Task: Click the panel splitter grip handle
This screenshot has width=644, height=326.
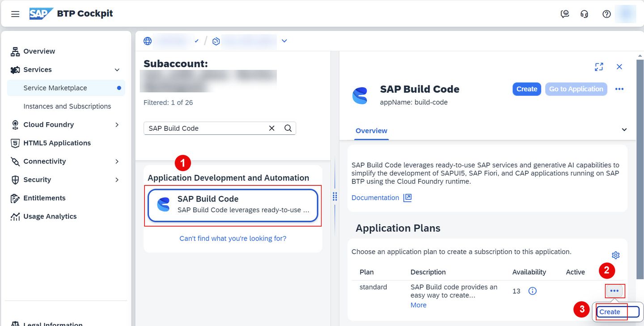Action: click(335, 197)
